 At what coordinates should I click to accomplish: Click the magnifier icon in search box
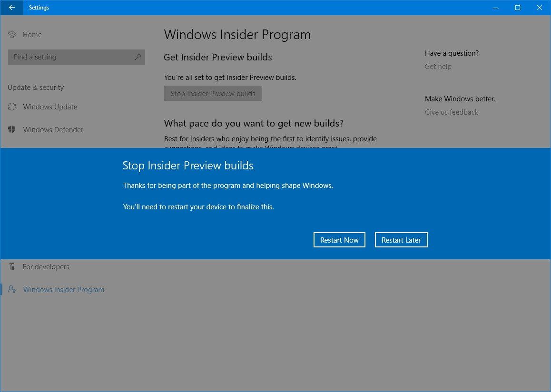[x=138, y=57]
